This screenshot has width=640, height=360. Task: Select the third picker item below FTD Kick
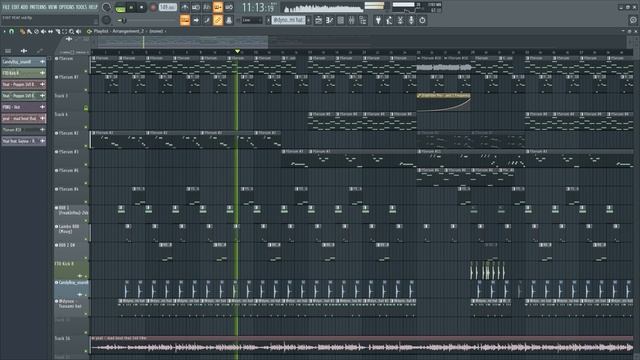point(24,84)
